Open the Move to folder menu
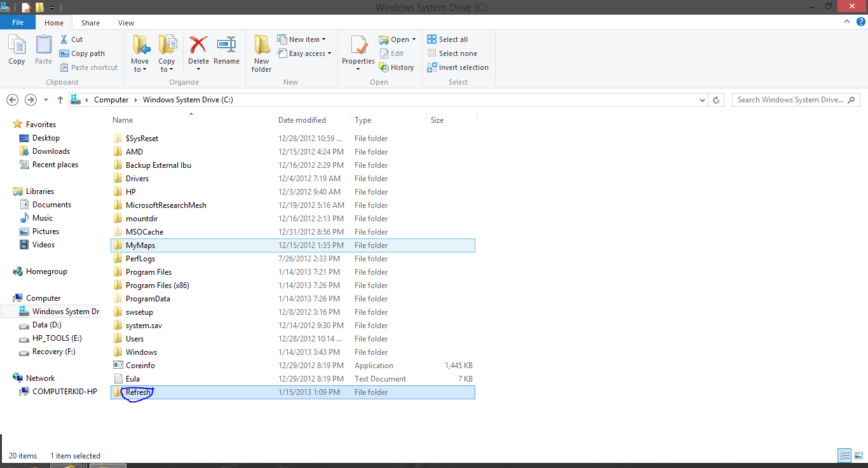The image size is (868, 468). tap(140, 54)
